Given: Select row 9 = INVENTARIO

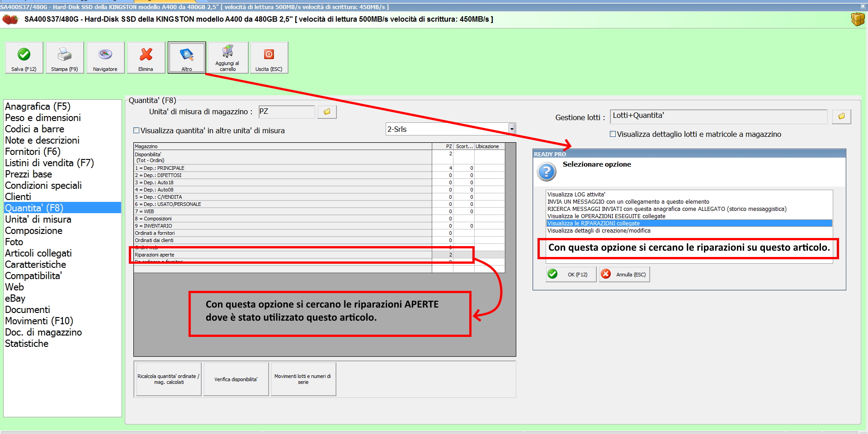Looking at the screenshot, I should coord(319,226).
